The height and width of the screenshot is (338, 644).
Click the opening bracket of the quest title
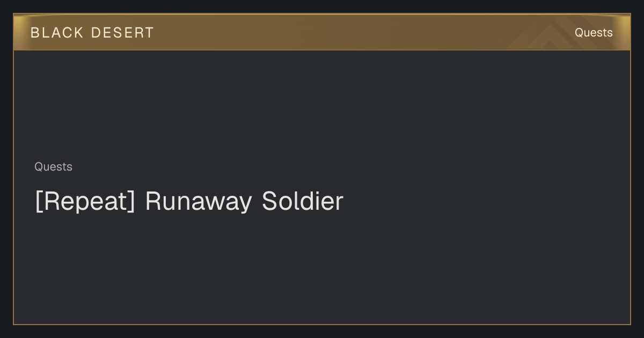[x=38, y=202]
